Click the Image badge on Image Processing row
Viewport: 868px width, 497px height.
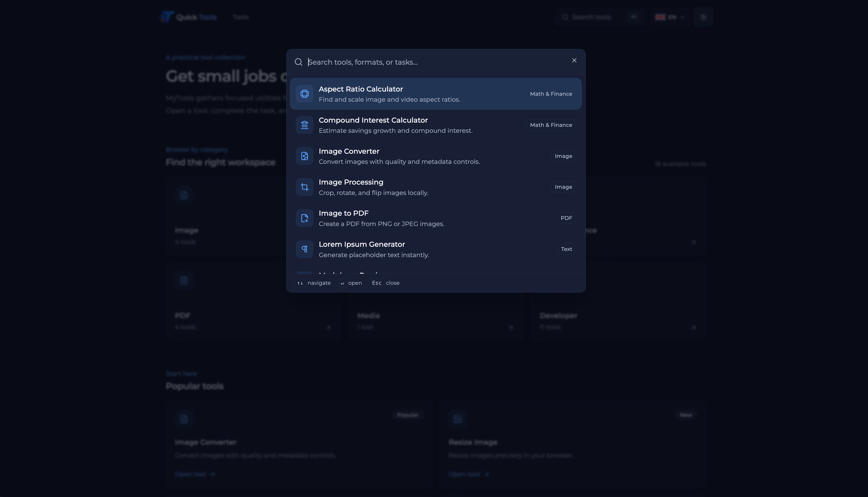[x=563, y=187]
